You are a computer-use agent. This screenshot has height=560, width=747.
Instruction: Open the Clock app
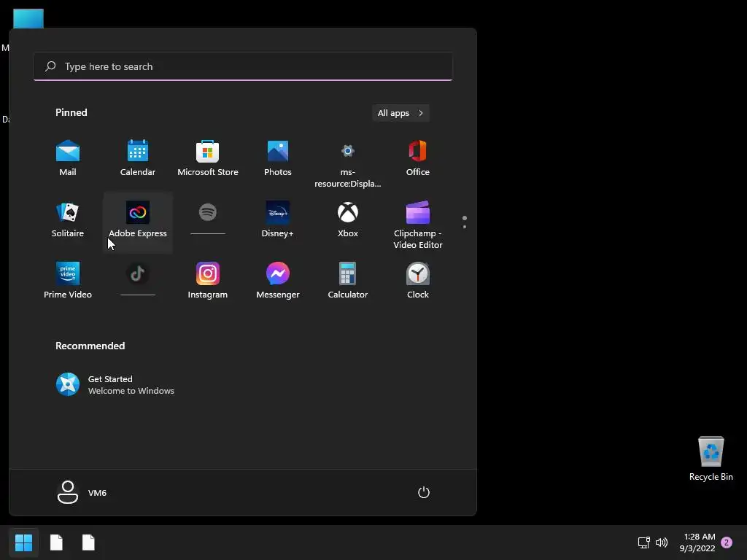click(418, 281)
